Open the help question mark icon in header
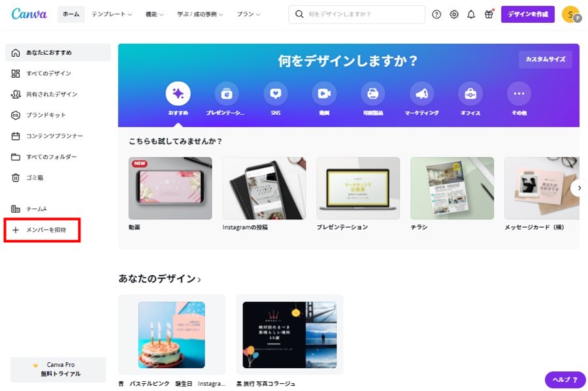Viewport: 588px width, 391px height. (436, 14)
